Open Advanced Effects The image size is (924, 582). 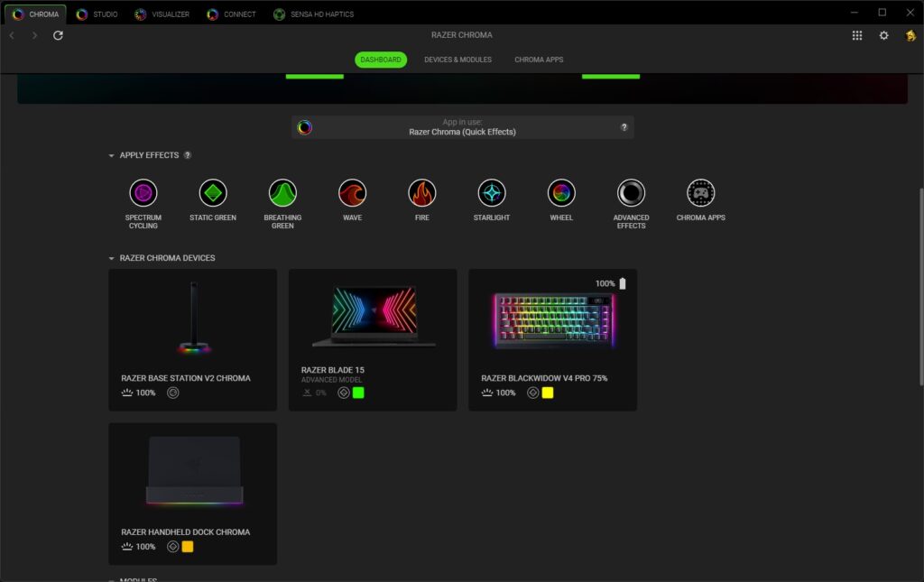pyautogui.click(x=631, y=192)
